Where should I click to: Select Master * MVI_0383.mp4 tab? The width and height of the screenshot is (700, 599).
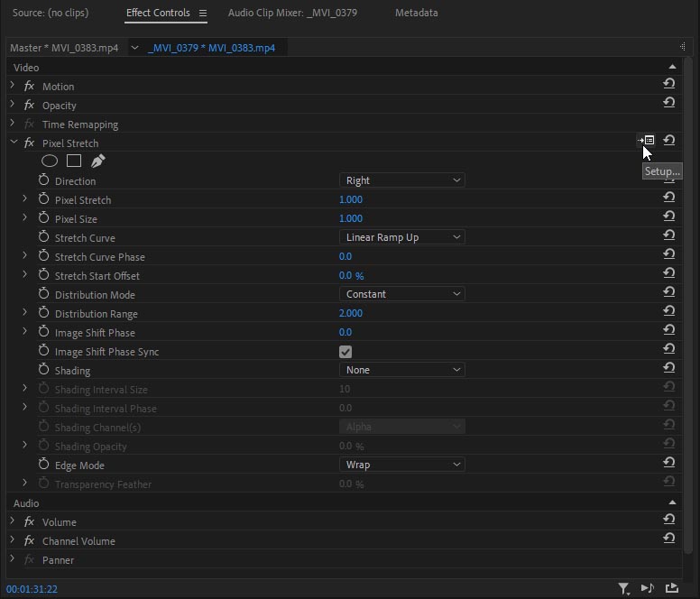point(64,48)
